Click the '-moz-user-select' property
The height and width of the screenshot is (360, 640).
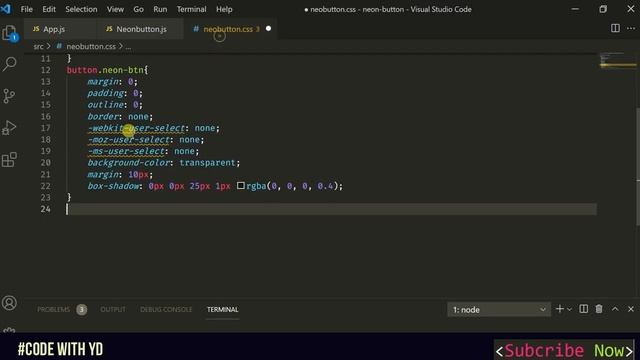point(129,140)
